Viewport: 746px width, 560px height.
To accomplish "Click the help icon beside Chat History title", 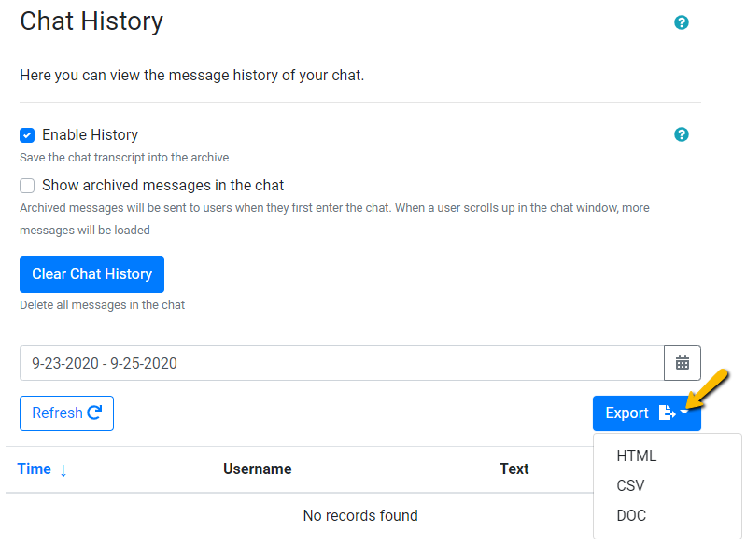I will [x=682, y=22].
